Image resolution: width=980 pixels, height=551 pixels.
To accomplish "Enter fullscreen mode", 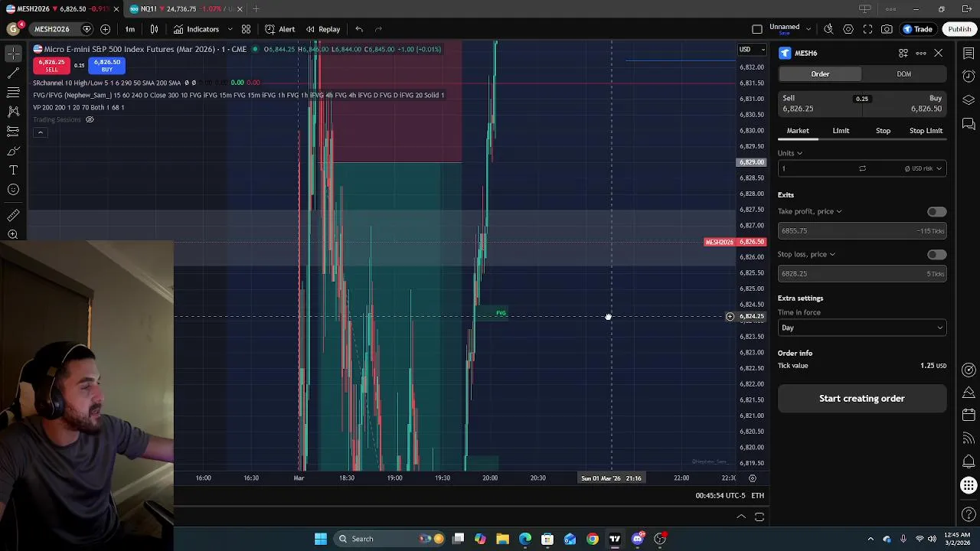I will click(867, 29).
